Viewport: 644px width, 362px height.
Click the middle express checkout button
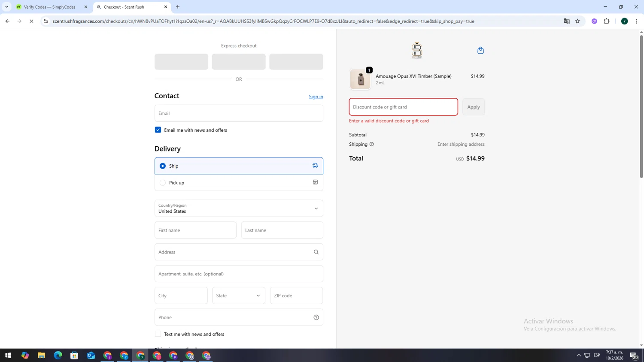[x=239, y=62]
